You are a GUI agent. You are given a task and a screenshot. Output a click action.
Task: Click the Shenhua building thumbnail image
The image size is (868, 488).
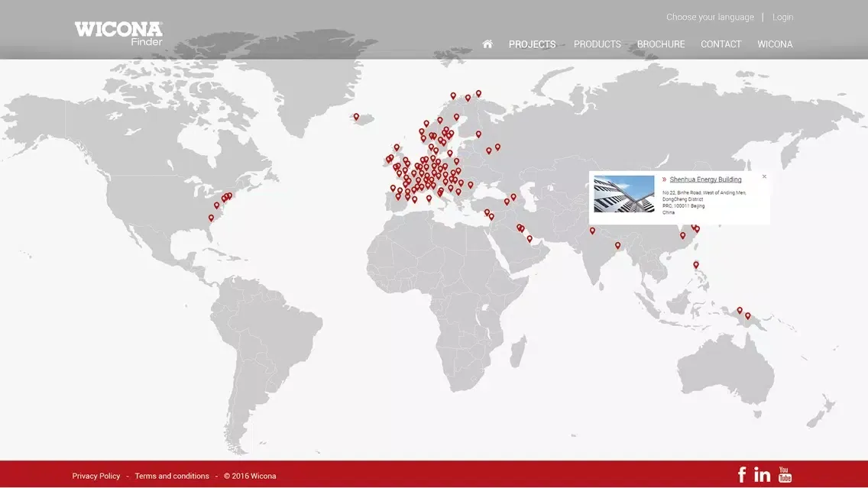click(623, 194)
